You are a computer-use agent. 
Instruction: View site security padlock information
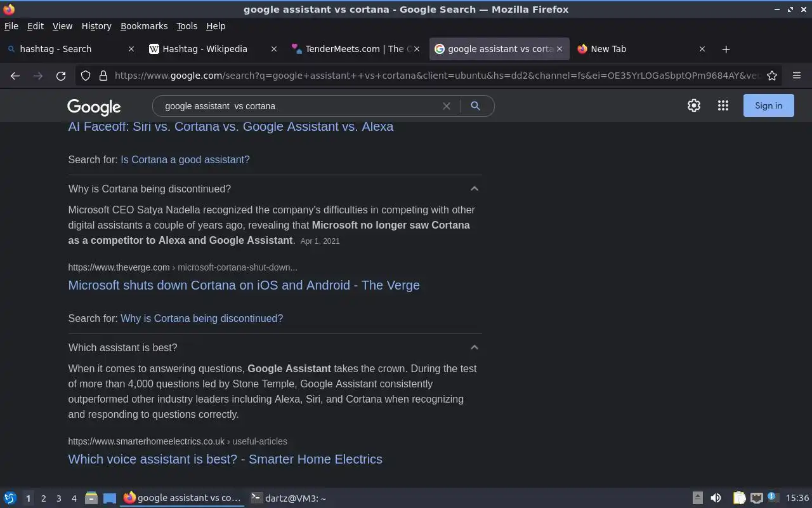103,76
